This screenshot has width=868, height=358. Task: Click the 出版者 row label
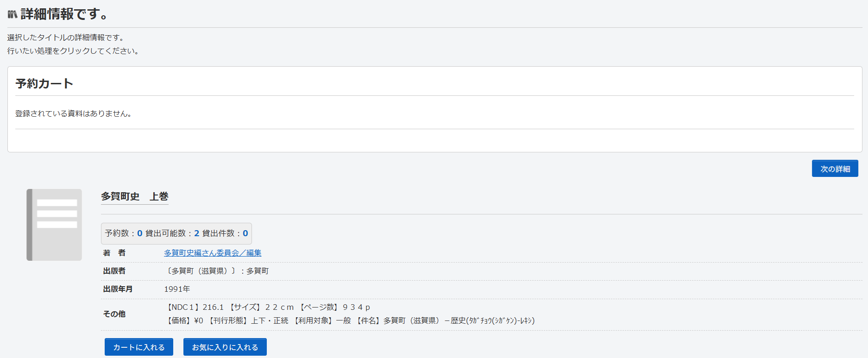[x=114, y=271]
